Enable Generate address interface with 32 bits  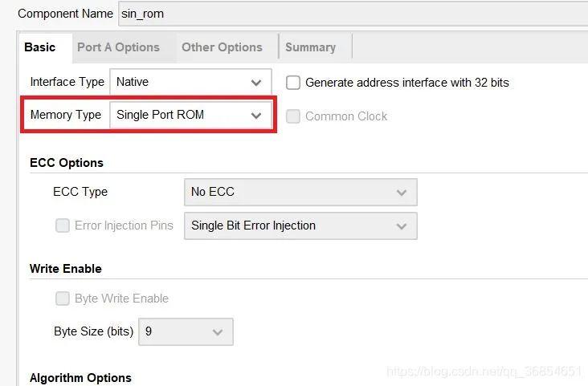(294, 83)
